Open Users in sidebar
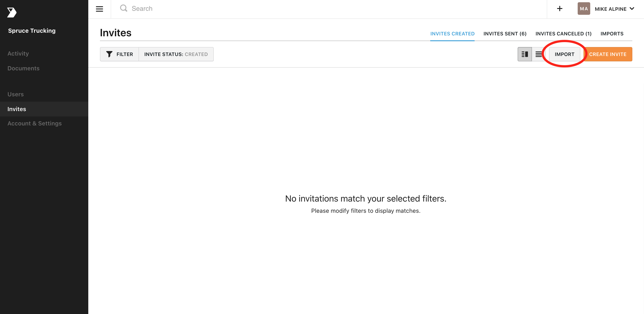This screenshot has height=314, width=644. click(x=15, y=95)
